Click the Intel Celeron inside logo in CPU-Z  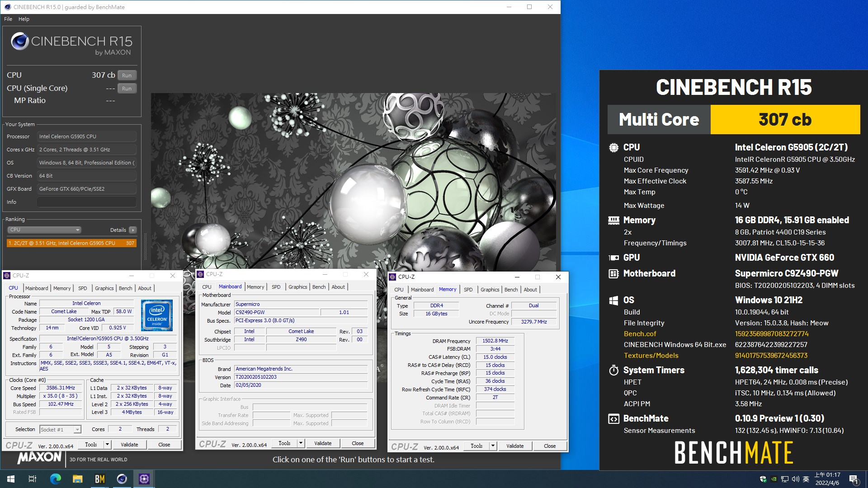(x=157, y=315)
